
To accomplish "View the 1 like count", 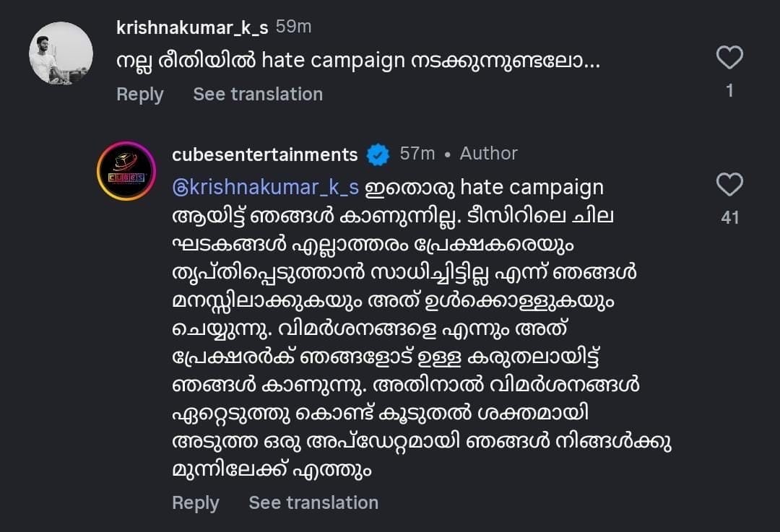I will tap(729, 90).
